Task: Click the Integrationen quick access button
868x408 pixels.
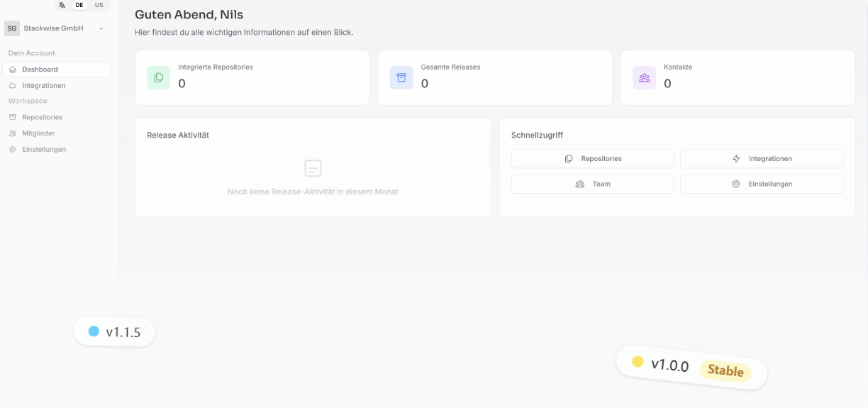Action: (762, 158)
